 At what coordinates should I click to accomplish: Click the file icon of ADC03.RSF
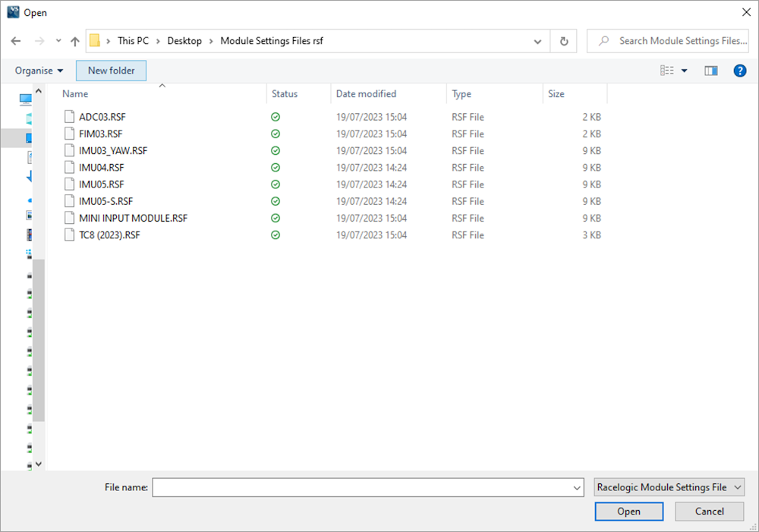pyautogui.click(x=70, y=117)
